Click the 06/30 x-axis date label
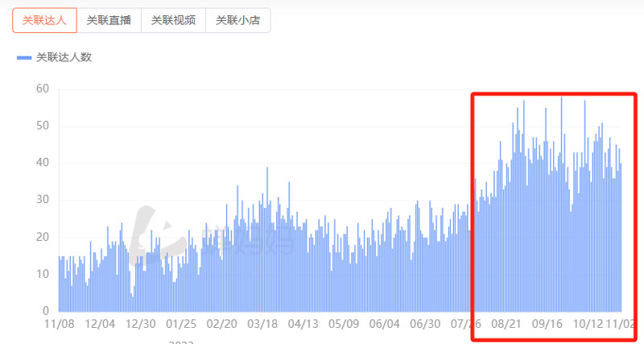644x344 pixels. (x=425, y=324)
